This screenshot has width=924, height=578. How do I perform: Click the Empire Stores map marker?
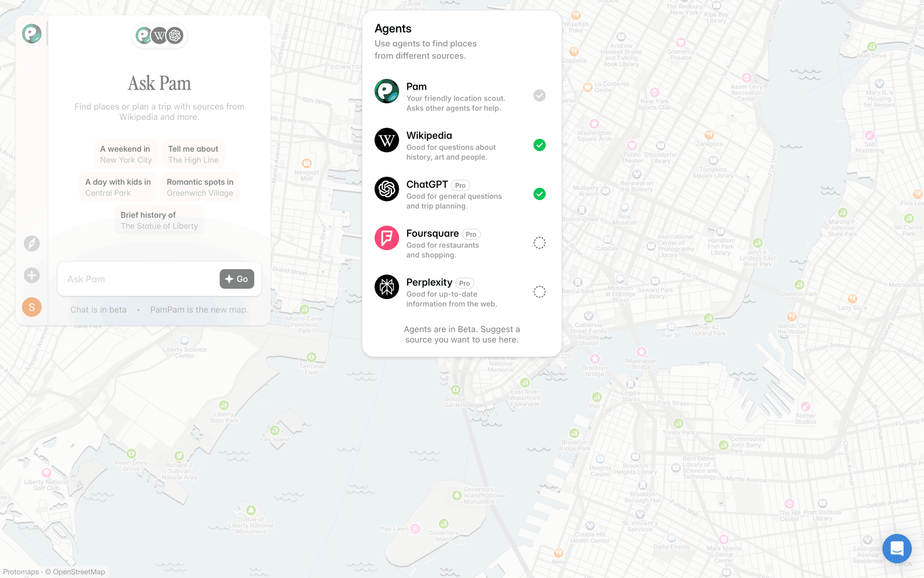(630, 384)
